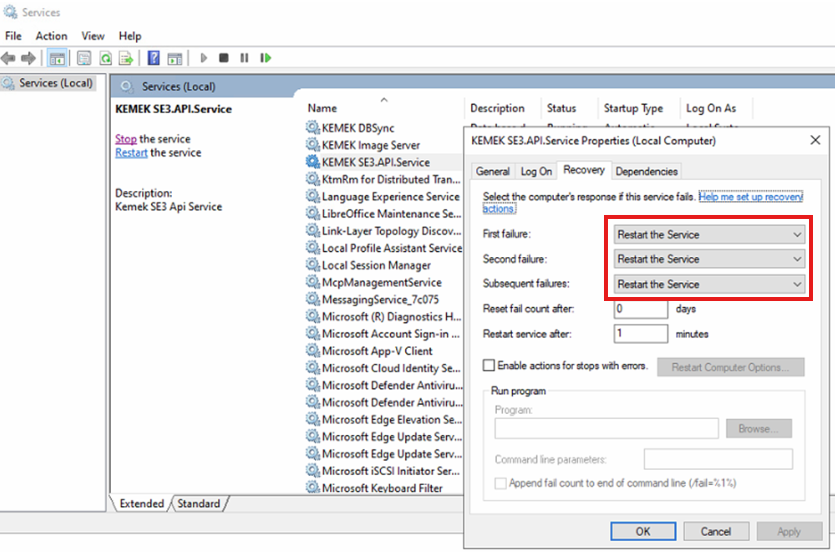The width and height of the screenshot is (835, 554).
Task: Click the Export List toolbar icon
Action: (126, 58)
